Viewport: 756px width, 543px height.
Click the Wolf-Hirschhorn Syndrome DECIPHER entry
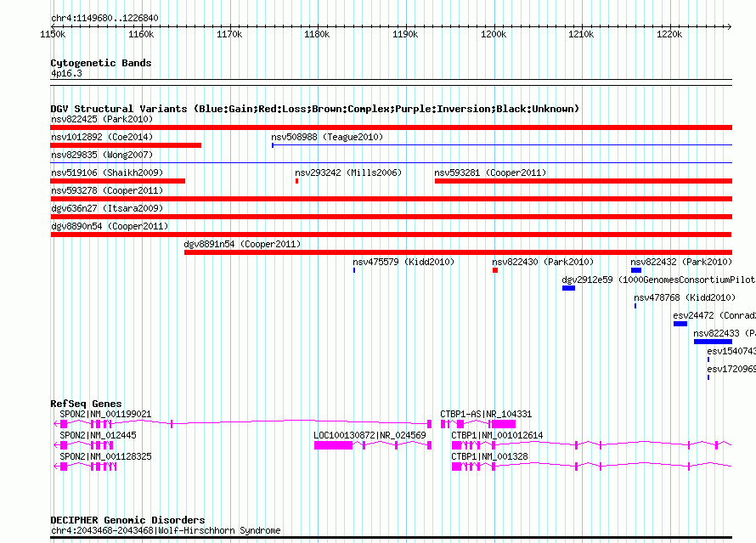(x=166, y=530)
